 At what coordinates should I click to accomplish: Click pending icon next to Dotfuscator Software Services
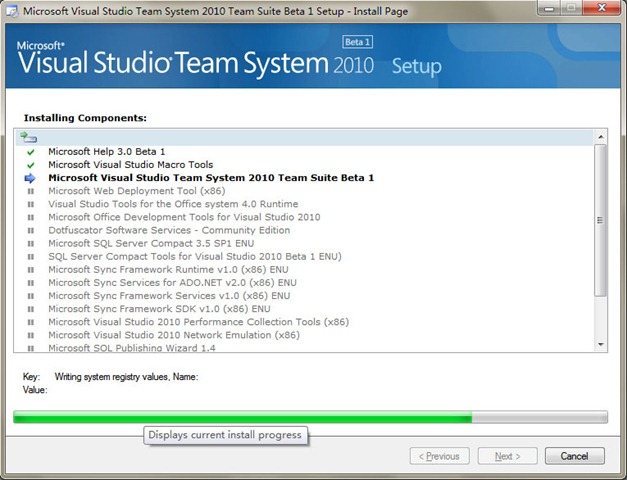pyautogui.click(x=31, y=230)
